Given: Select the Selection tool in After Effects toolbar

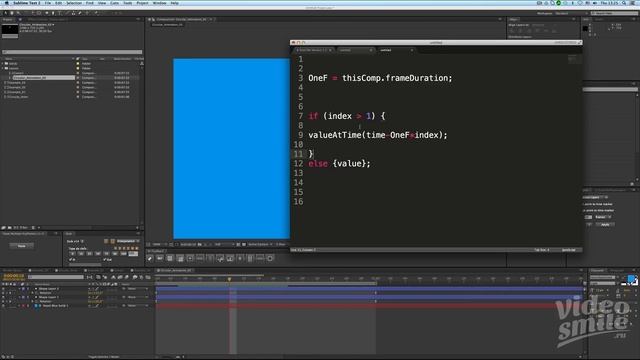Looking at the screenshot, I should pyautogui.click(x=6, y=13).
